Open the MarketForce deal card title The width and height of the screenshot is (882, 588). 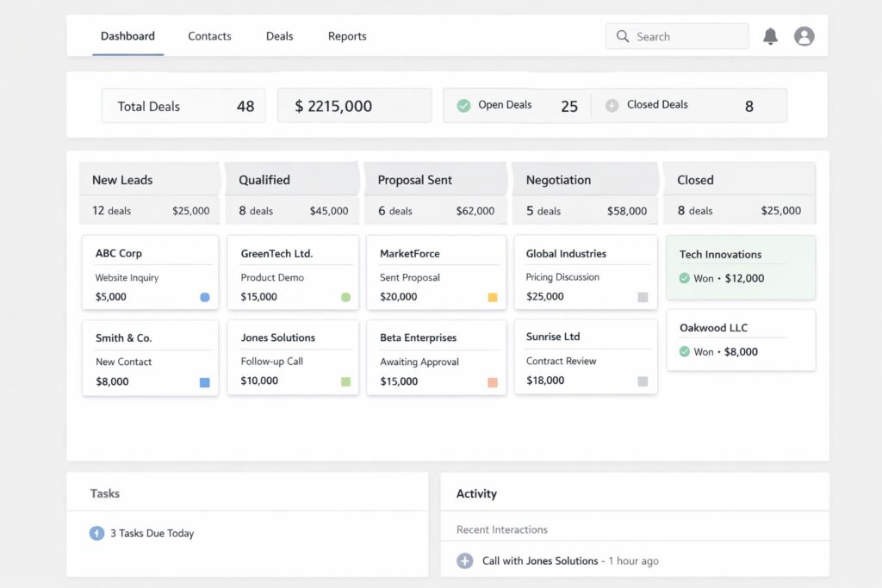pyautogui.click(x=409, y=253)
